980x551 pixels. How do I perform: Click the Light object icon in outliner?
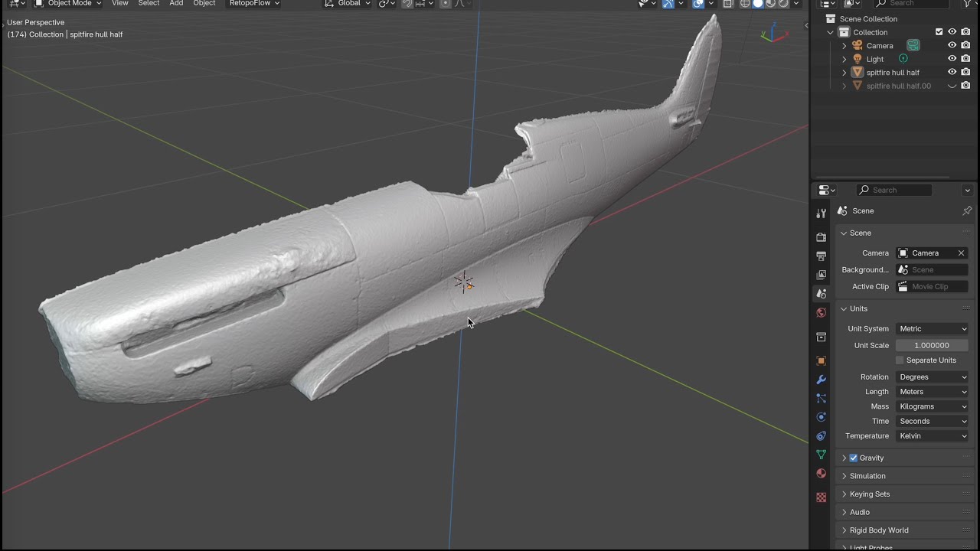click(x=857, y=59)
